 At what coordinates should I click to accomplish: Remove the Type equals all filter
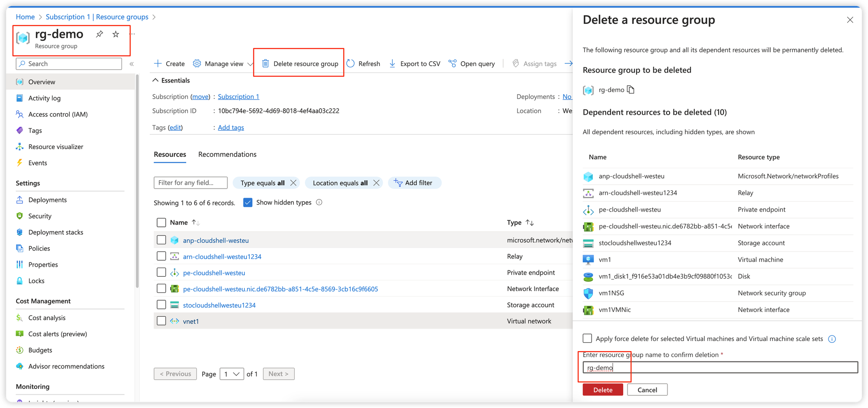[x=293, y=183]
